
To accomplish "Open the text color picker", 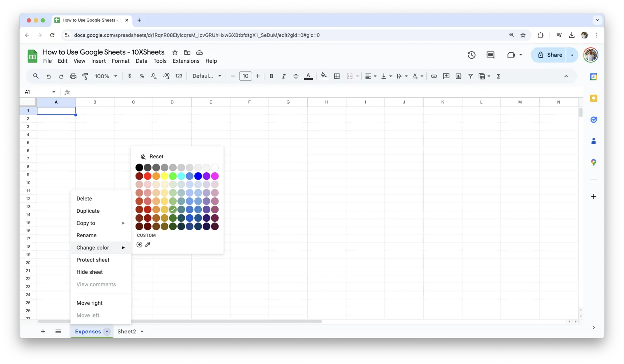I will (308, 76).
